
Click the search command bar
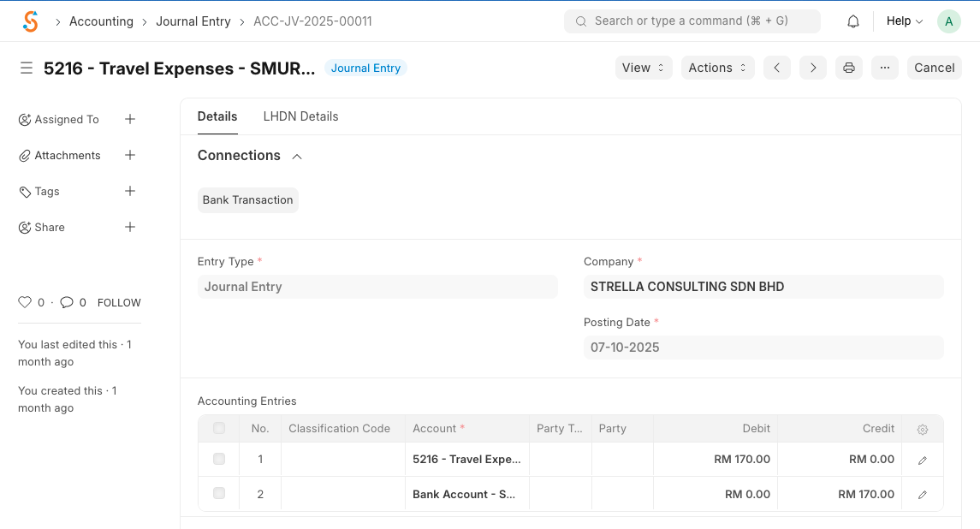(692, 21)
